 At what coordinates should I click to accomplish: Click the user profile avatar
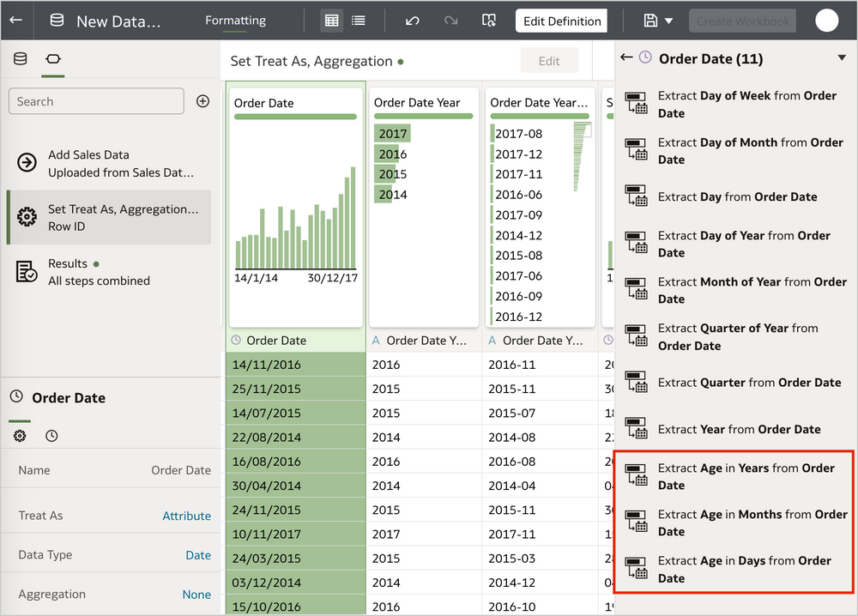coord(826,20)
